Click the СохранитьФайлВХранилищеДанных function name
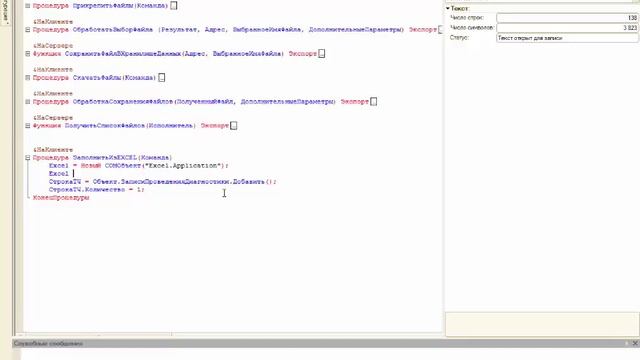Image resolution: width=640 pixels, height=360 pixels. coord(123,53)
